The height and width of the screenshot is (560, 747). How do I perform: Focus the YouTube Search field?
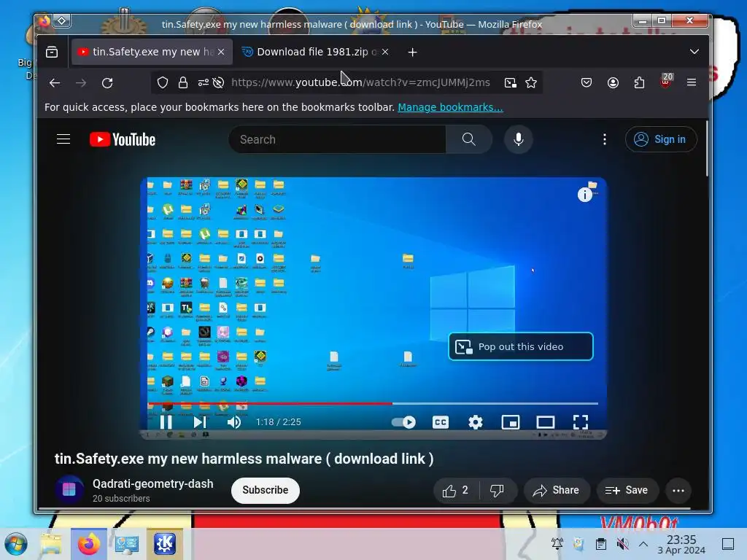pos(337,139)
